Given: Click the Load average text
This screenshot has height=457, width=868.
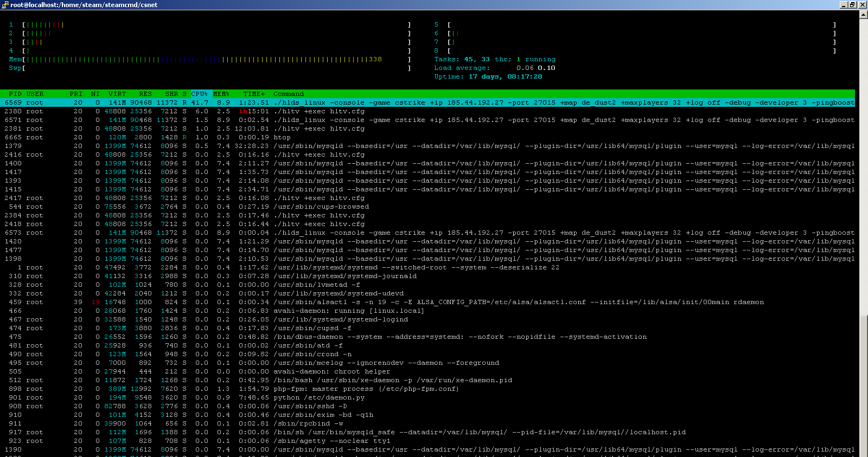Looking at the screenshot, I should [495, 68].
